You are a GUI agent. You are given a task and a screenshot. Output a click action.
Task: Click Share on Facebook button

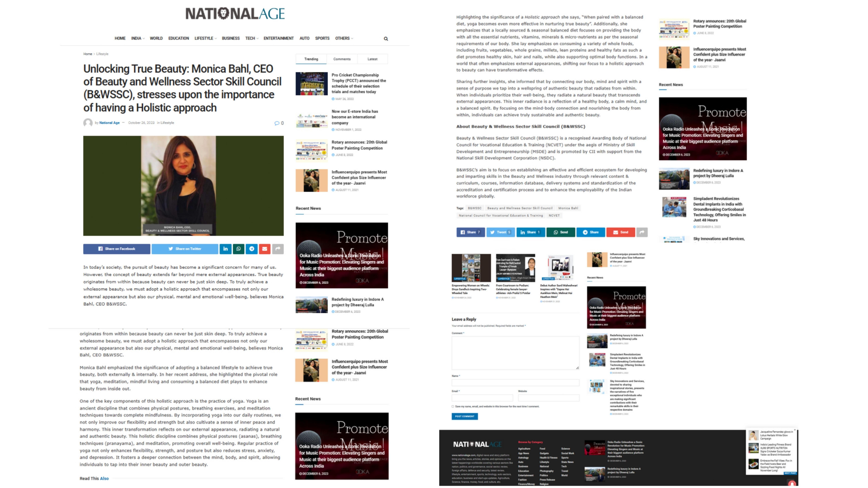[117, 249]
